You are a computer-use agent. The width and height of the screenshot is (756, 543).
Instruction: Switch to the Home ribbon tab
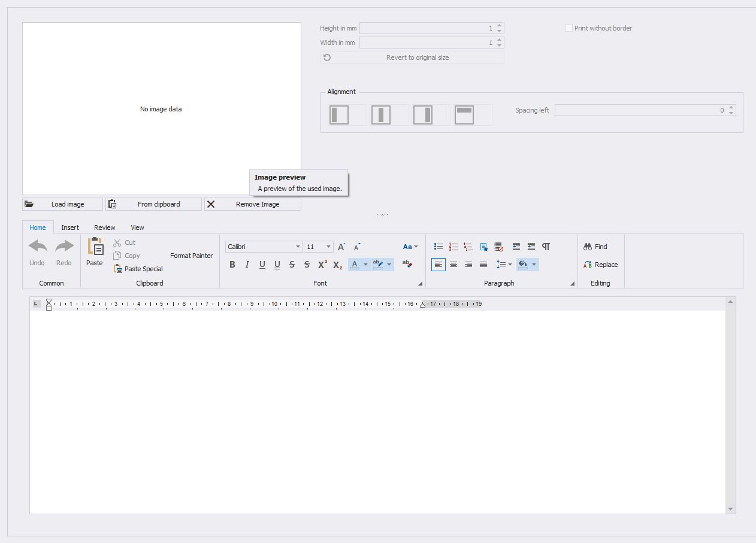click(x=38, y=227)
